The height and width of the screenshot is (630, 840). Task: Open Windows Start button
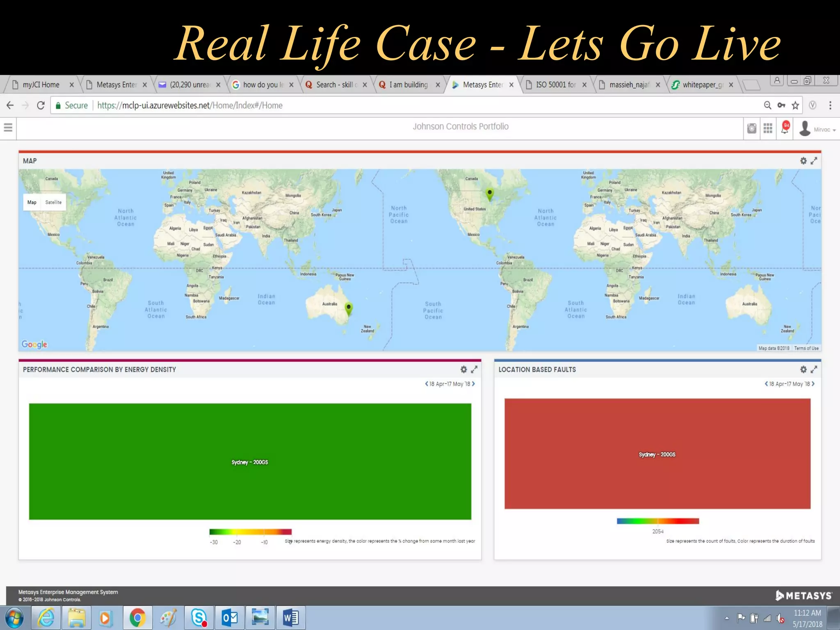[14, 618]
